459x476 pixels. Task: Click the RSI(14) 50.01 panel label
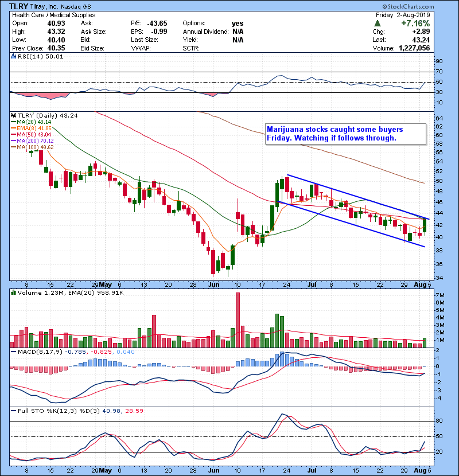coord(40,56)
